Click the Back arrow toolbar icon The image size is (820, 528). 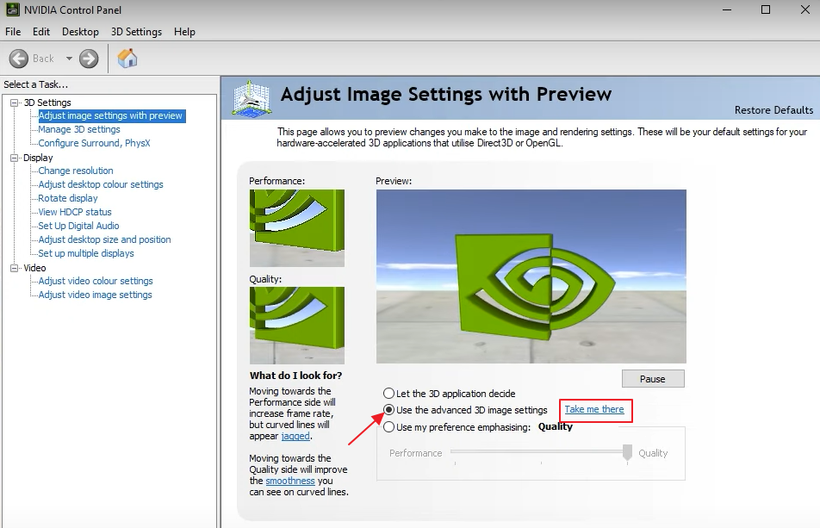[x=19, y=59]
